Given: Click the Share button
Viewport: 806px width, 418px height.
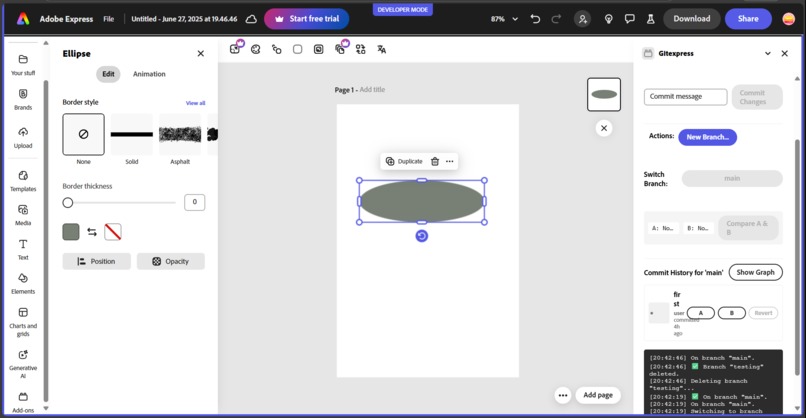Looking at the screenshot, I should pos(748,19).
